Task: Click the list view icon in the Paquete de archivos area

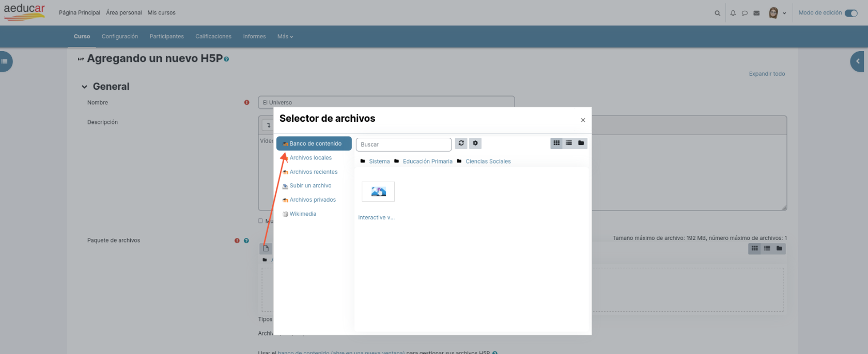Action: pyautogui.click(x=767, y=248)
